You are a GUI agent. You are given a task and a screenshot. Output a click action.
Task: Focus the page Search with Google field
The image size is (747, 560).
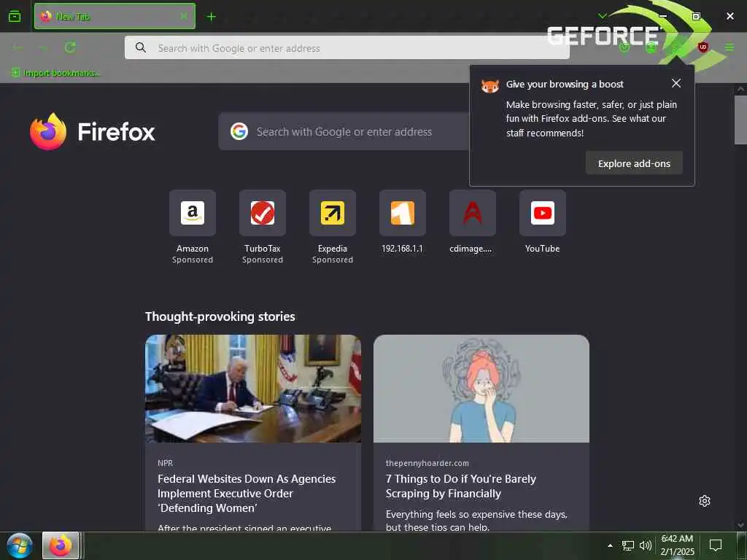pos(344,131)
